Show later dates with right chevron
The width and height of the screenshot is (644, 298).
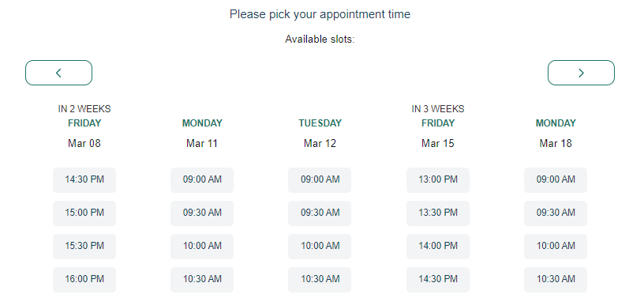coord(581,73)
